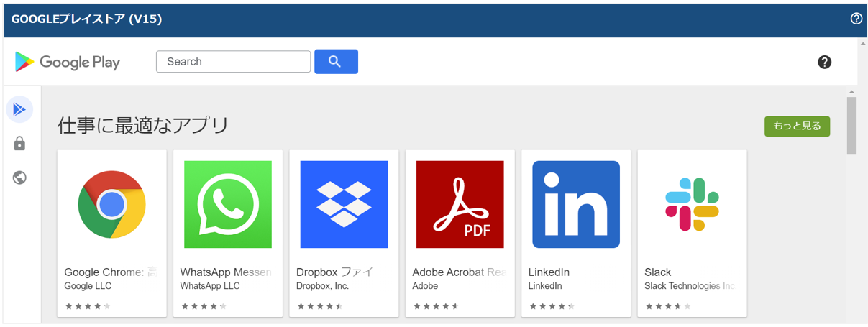Open the Google Chrome app icon

(112, 205)
